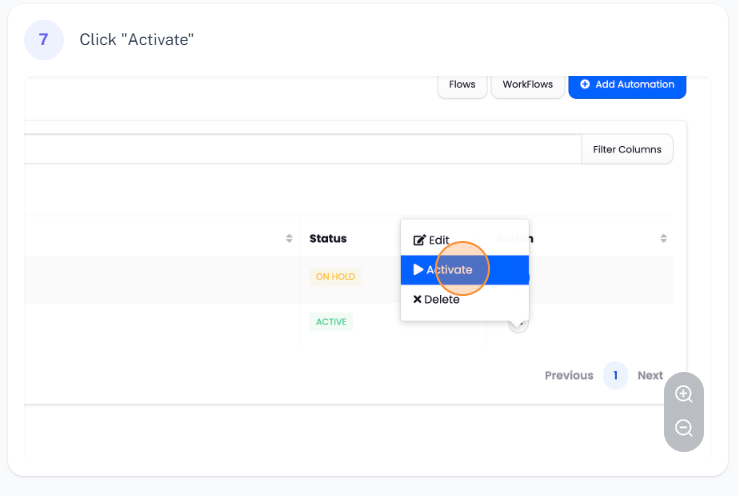The image size is (738, 496).
Task: Open the Filter Columns options
Action: tap(627, 149)
